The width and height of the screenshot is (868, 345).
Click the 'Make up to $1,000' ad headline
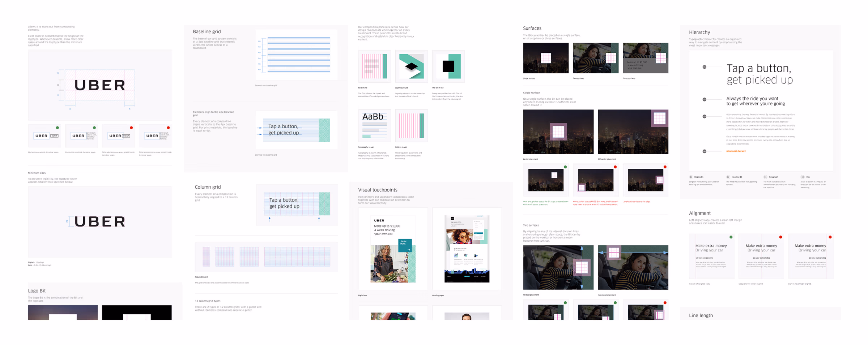click(387, 230)
